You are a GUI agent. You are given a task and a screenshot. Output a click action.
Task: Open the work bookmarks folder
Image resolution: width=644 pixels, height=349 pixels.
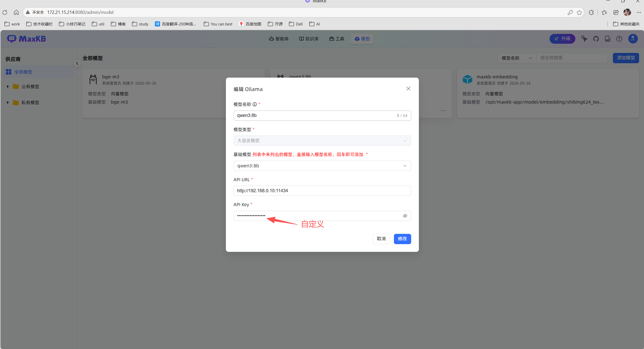[x=12, y=24]
